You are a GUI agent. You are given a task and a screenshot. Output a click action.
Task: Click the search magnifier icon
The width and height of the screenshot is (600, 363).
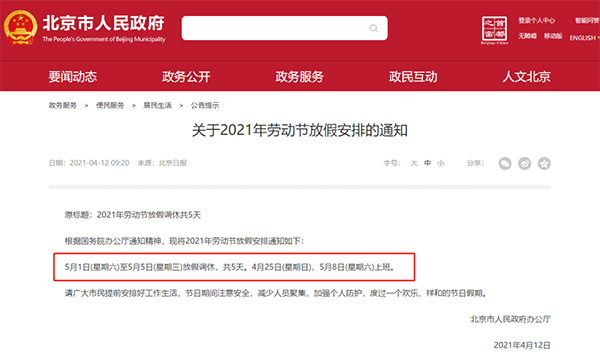pos(373,28)
